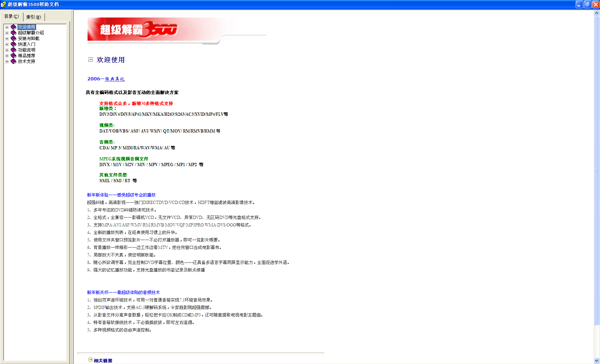
Task: Click the 相关链接 link text
Action: (x=103, y=360)
